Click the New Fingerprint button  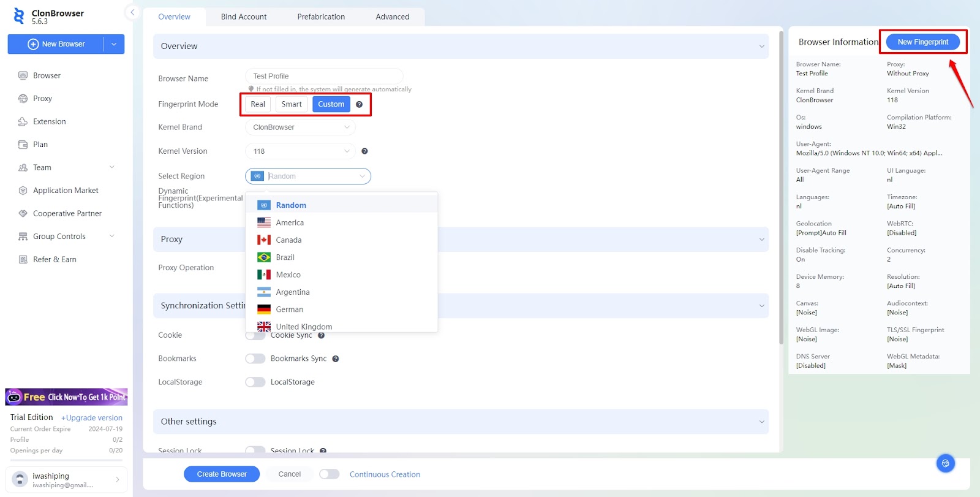pyautogui.click(x=923, y=42)
